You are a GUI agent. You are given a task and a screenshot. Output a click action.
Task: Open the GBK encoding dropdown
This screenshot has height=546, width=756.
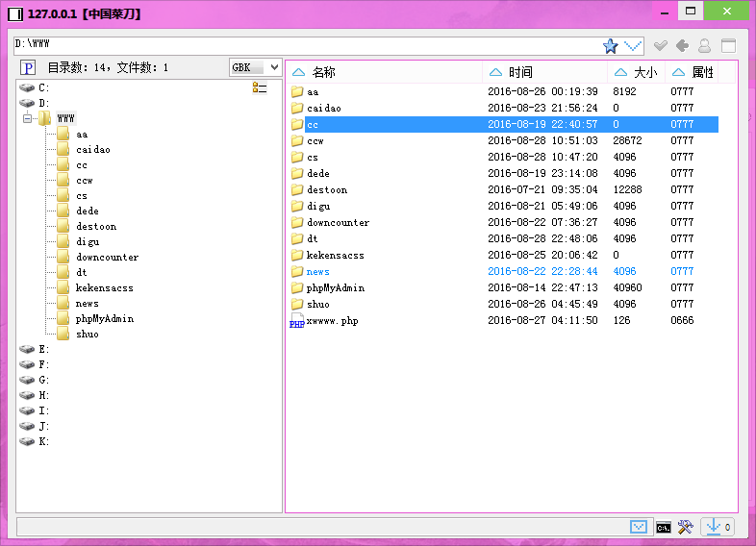[x=255, y=67]
